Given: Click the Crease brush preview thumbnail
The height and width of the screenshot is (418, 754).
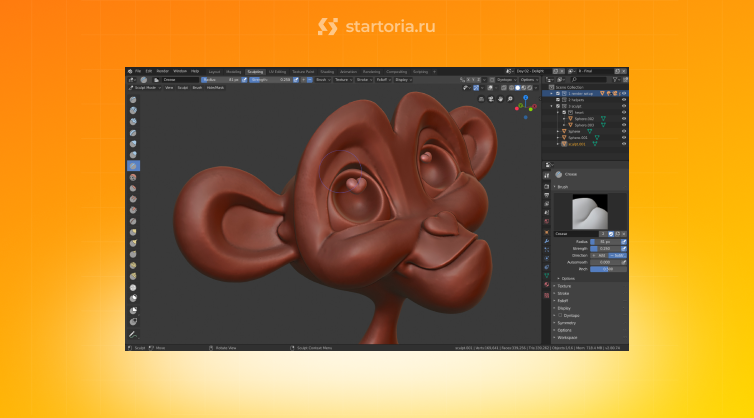Looking at the screenshot, I should pos(590,212).
